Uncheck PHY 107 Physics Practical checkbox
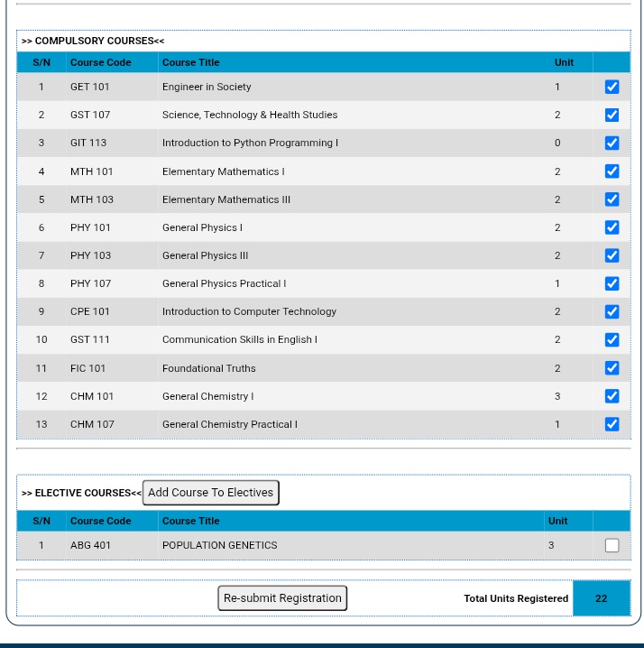 click(612, 283)
